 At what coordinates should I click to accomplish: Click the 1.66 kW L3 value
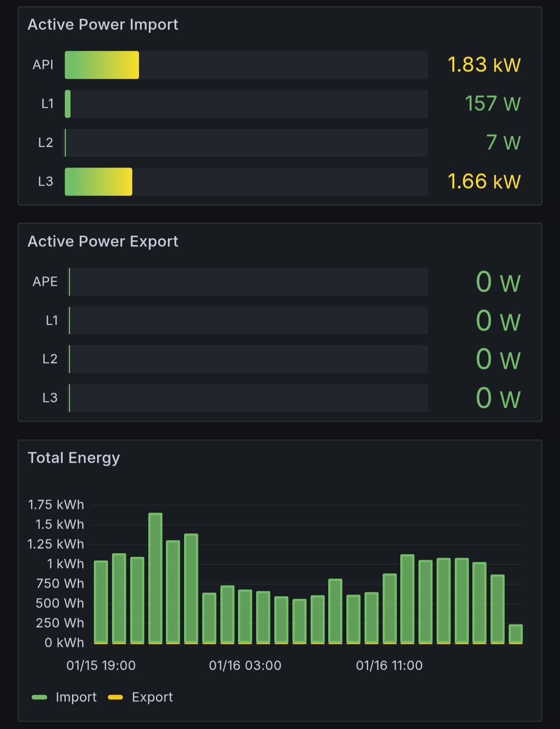coord(483,182)
